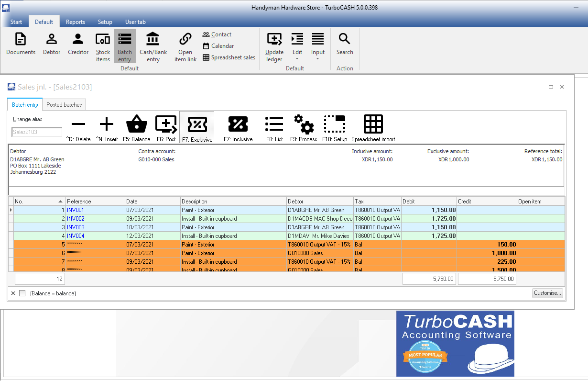Click the Reference column header
The width and height of the screenshot is (588, 381).
(x=95, y=202)
